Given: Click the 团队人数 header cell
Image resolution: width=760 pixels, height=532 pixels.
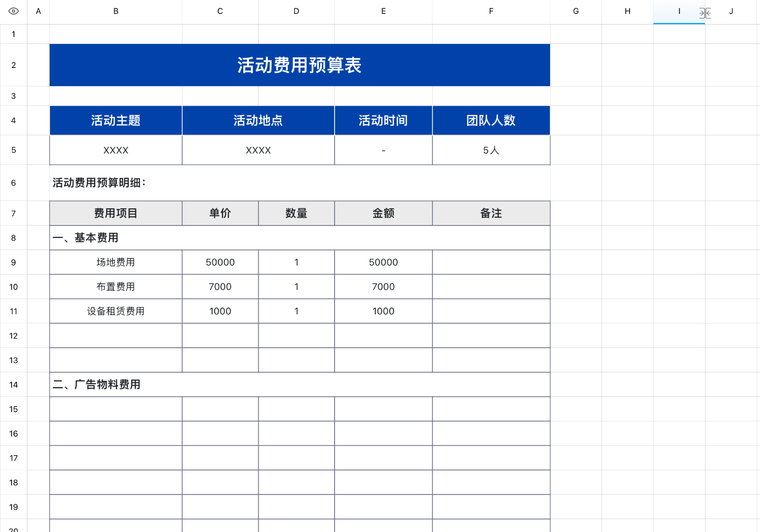Looking at the screenshot, I should pyautogui.click(x=491, y=120).
